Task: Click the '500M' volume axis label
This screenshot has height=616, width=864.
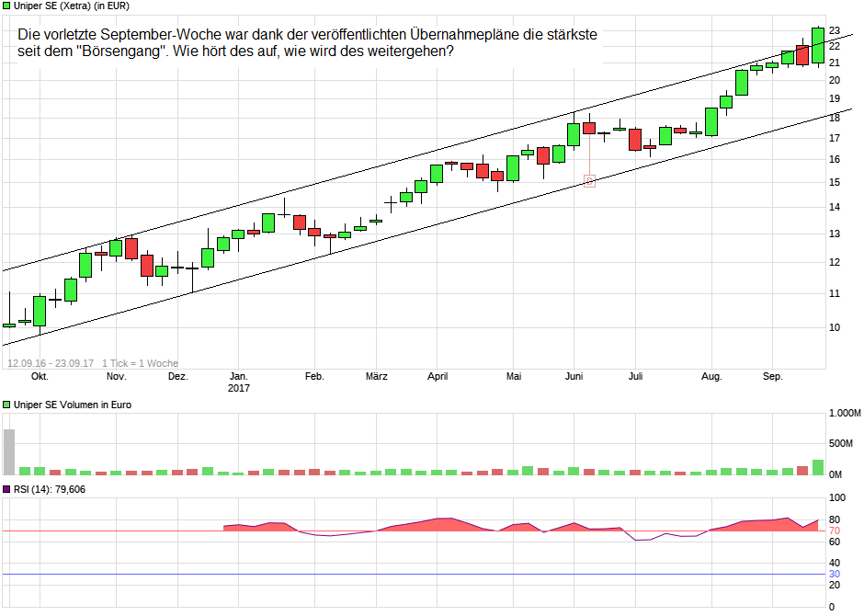Action: 840,443
